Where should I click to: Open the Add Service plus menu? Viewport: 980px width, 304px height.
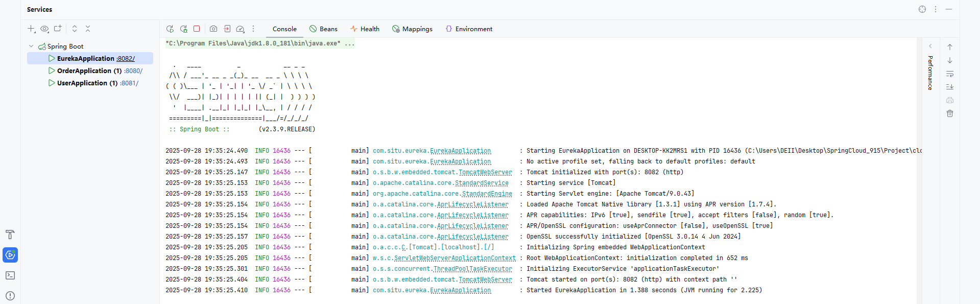point(31,29)
